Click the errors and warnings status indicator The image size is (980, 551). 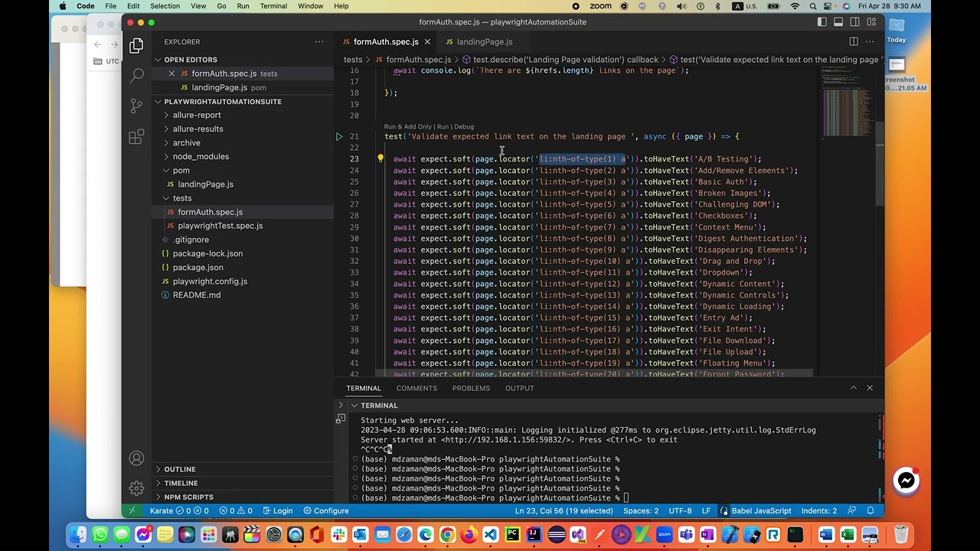[236, 510]
